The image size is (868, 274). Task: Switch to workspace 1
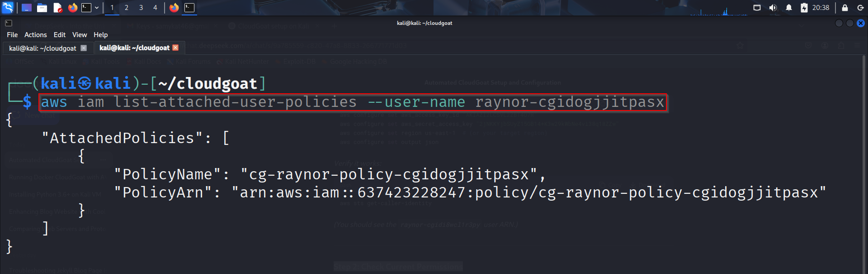[x=112, y=8]
